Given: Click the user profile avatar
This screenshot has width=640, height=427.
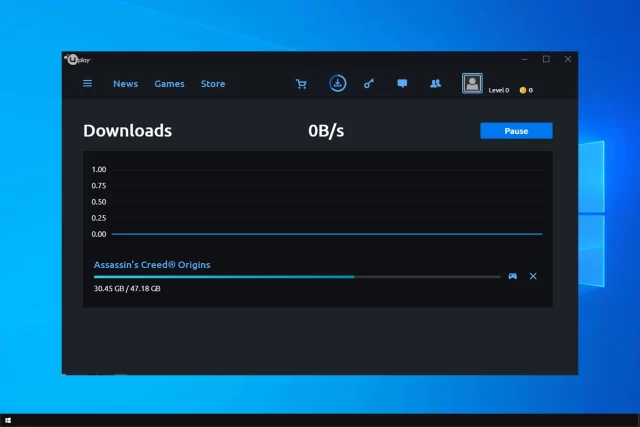Looking at the screenshot, I should pos(472,84).
